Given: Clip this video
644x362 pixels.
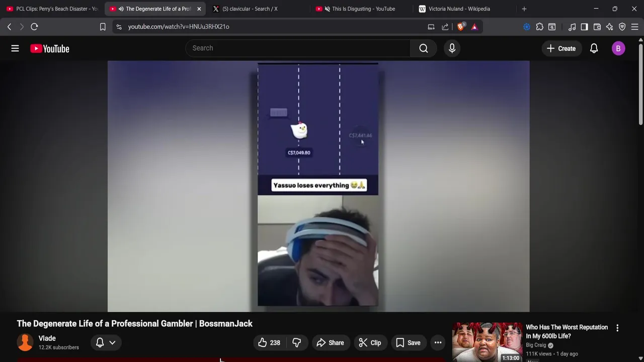Looking at the screenshot, I should pyautogui.click(x=370, y=343).
